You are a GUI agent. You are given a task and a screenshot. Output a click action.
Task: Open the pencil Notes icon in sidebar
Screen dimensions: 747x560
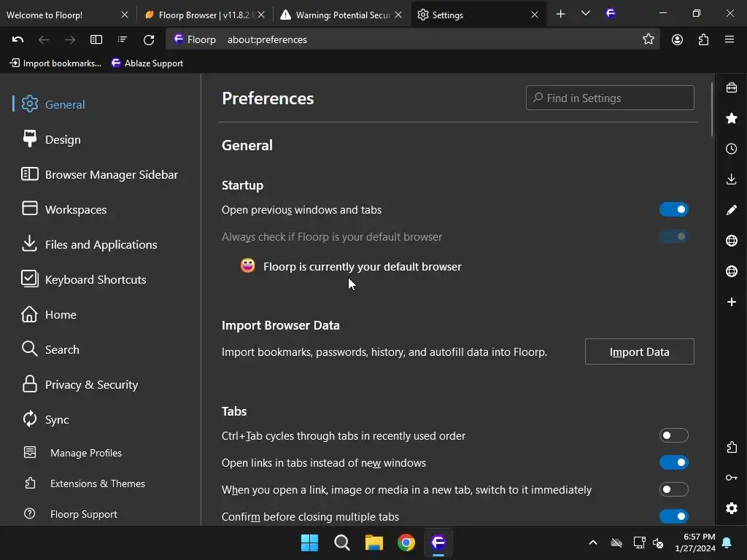(732, 210)
